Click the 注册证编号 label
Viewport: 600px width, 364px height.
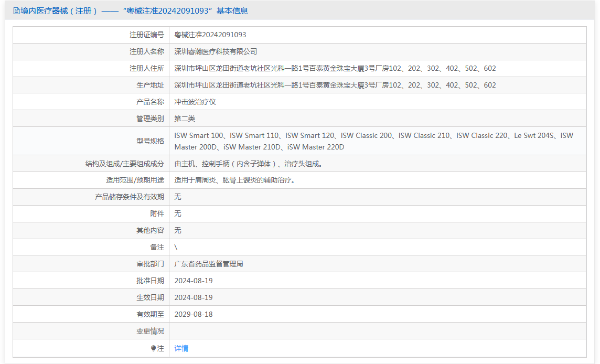point(147,35)
